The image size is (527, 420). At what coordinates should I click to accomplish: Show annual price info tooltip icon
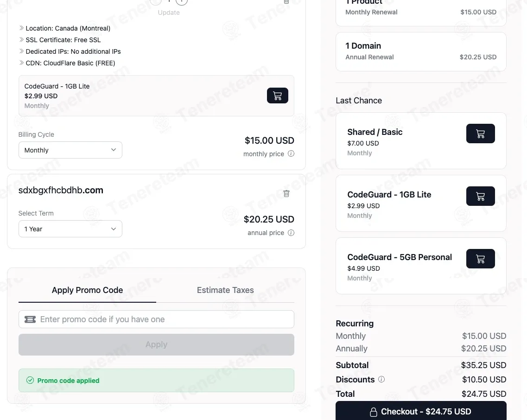pos(291,233)
